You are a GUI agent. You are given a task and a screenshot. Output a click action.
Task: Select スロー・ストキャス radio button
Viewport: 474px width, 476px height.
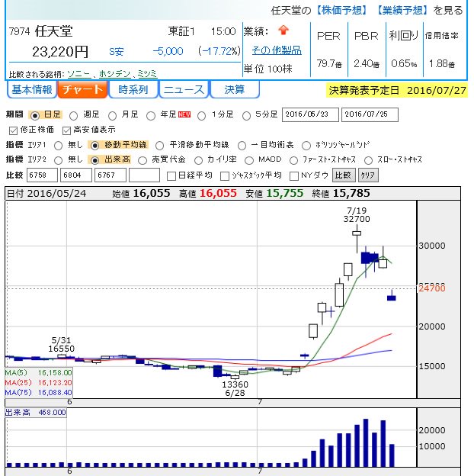pos(368,160)
